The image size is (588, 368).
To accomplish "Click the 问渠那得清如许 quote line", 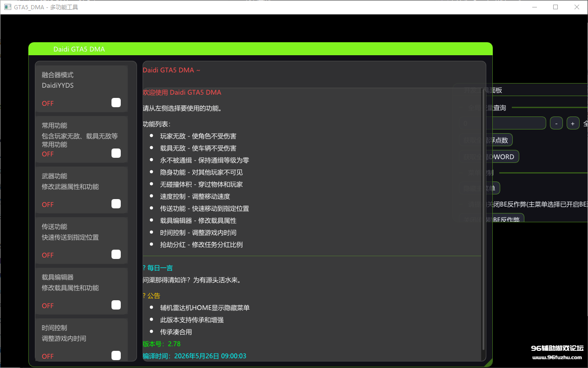I will [192, 280].
